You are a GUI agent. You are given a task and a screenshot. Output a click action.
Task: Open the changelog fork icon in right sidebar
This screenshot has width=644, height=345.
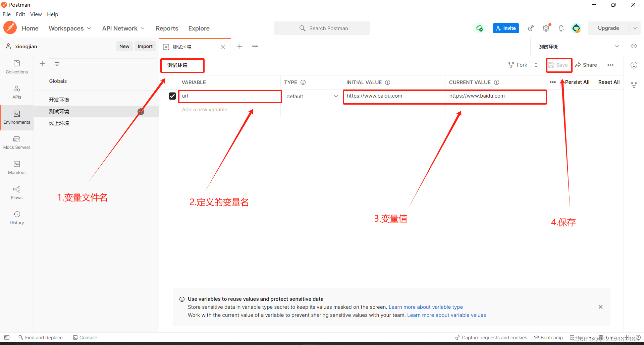pyautogui.click(x=634, y=85)
